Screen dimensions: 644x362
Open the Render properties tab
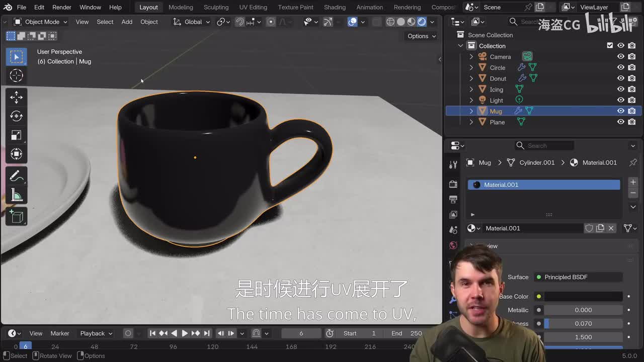[x=453, y=184]
